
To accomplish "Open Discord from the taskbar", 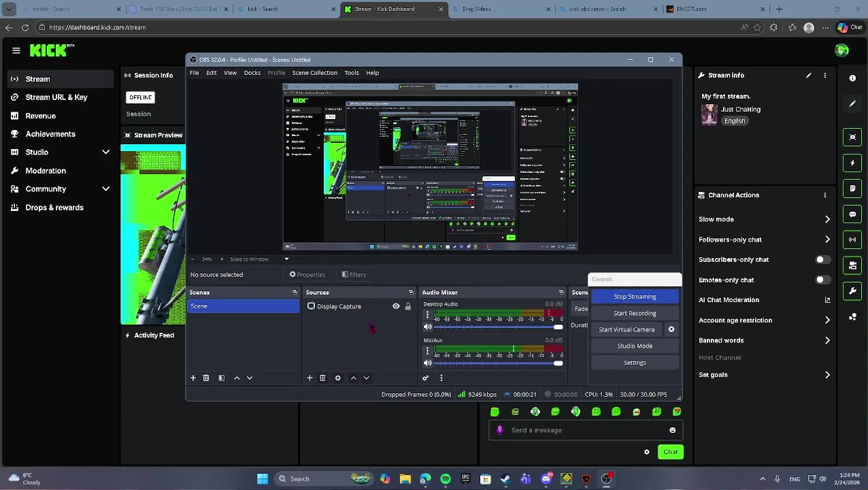I will pos(546,479).
